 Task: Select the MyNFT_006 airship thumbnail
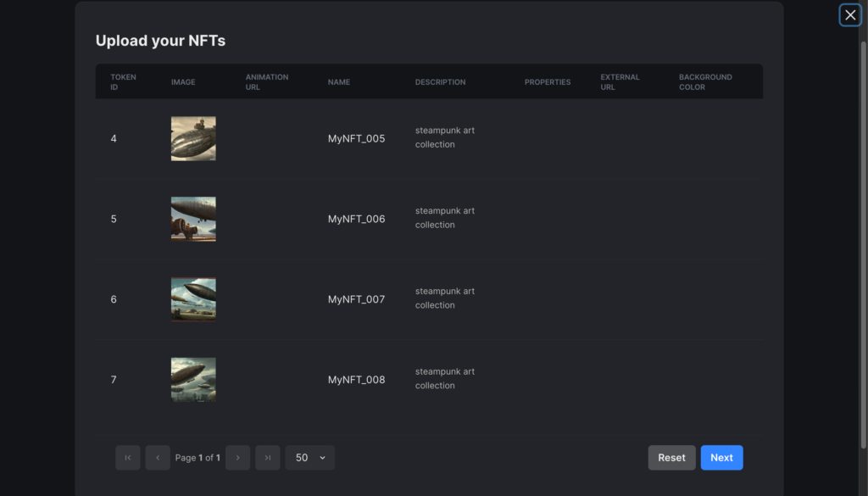click(193, 219)
